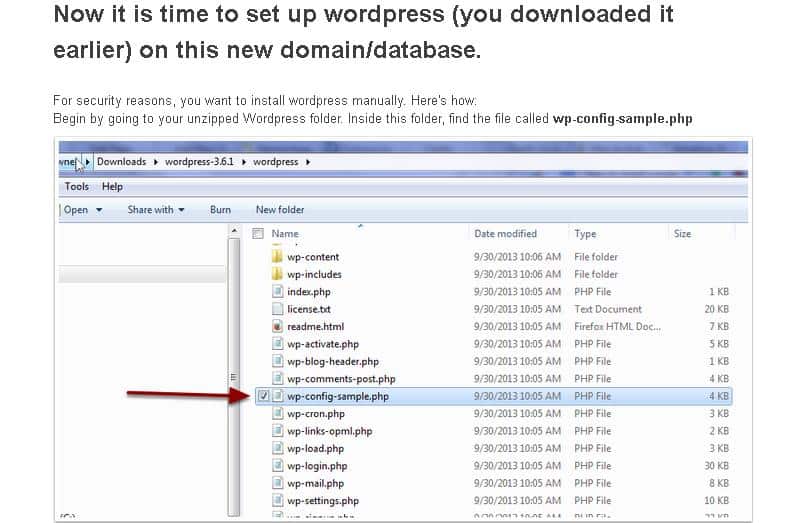
Task: Click the navigation pane scrollbar up arrow
Action: pyautogui.click(x=234, y=231)
